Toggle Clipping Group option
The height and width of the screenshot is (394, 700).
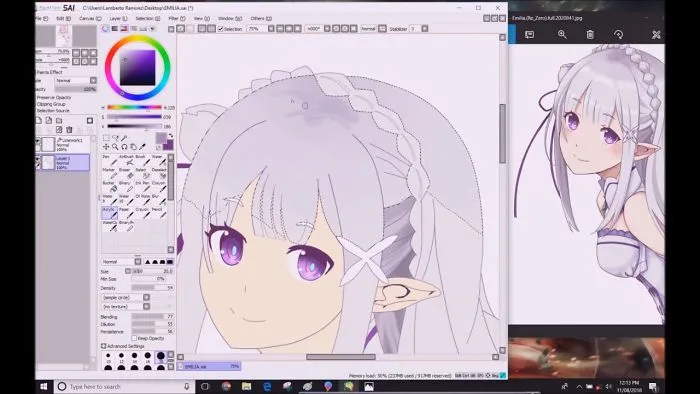click(50, 104)
